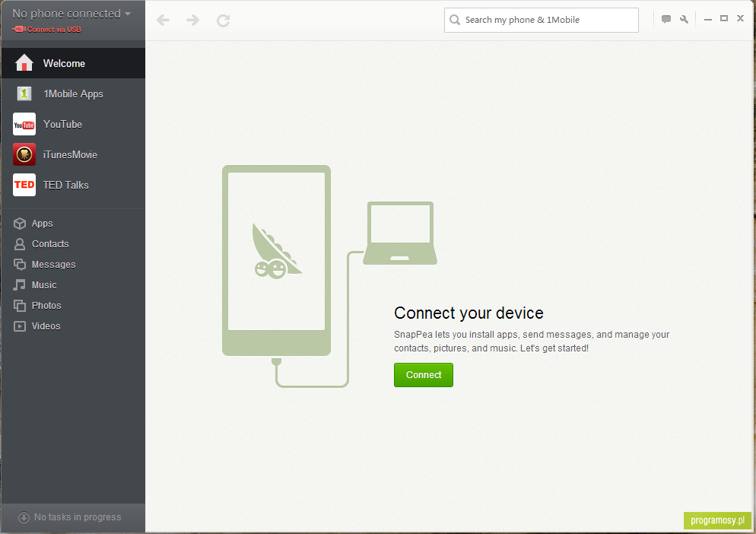Open settings via the wrench icon
Viewport: 756px width, 534px height.
[x=684, y=19]
